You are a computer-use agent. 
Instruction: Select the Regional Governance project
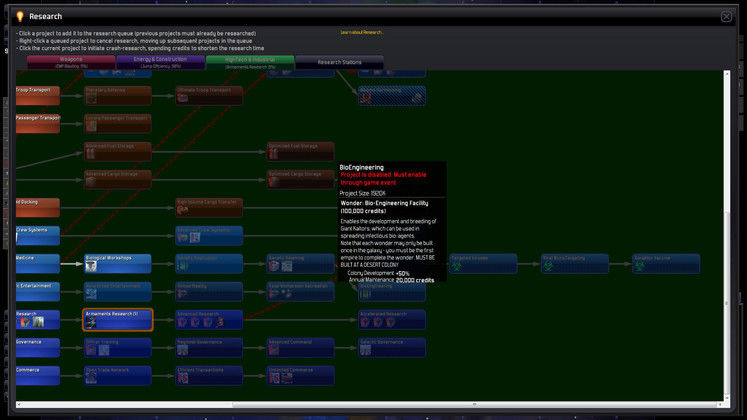coord(209,348)
